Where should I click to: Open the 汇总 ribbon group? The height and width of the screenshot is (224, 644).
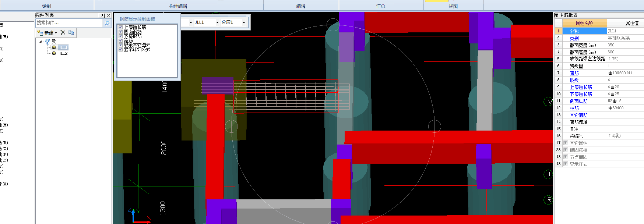(381, 6)
